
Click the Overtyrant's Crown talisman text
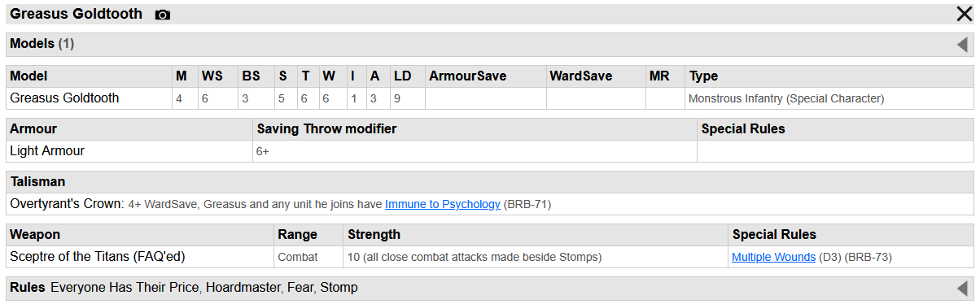click(x=67, y=204)
